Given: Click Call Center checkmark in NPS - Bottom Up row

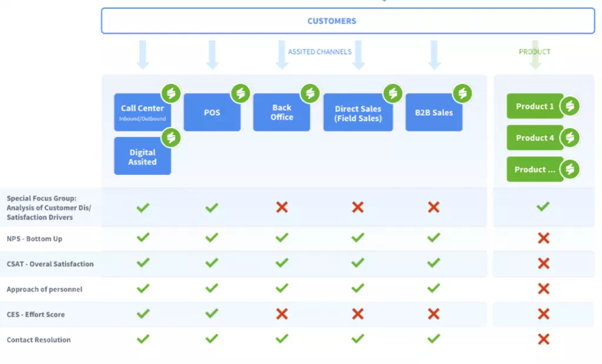Looking at the screenshot, I should 143,237.
